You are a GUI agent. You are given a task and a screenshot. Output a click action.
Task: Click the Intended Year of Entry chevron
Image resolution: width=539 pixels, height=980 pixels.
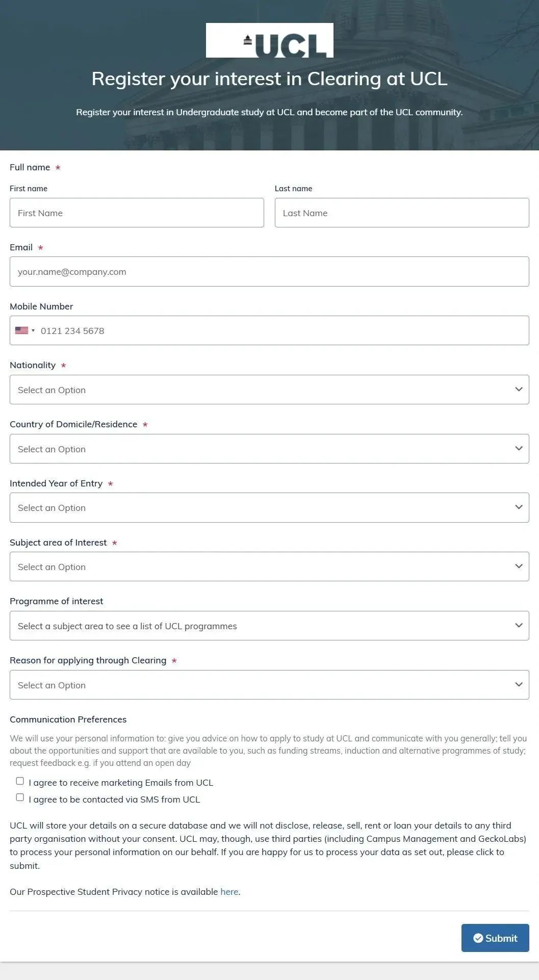coord(519,507)
